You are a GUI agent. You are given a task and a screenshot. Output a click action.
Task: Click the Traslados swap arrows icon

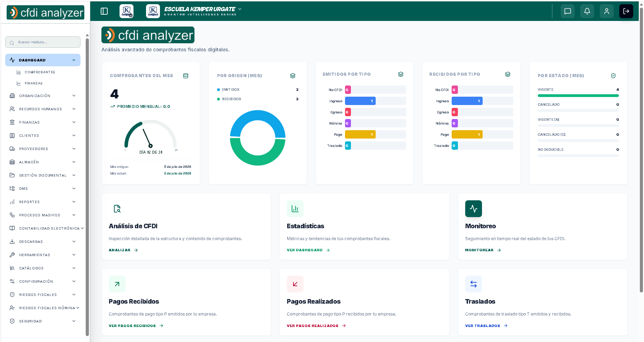pos(474,284)
